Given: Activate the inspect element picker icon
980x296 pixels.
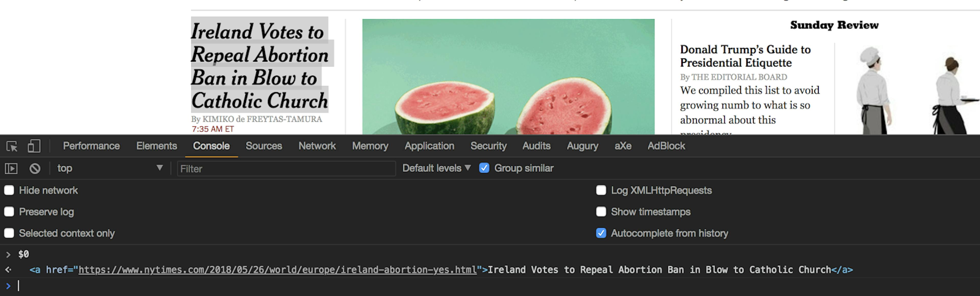Looking at the screenshot, I should (x=12, y=146).
